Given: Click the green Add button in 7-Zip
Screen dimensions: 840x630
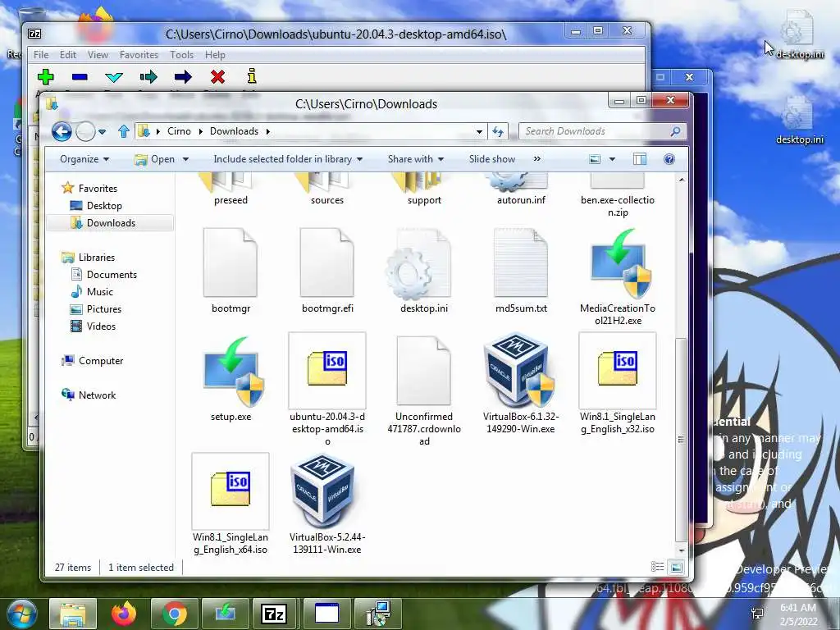Looking at the screenshot, I should point(46,77).
